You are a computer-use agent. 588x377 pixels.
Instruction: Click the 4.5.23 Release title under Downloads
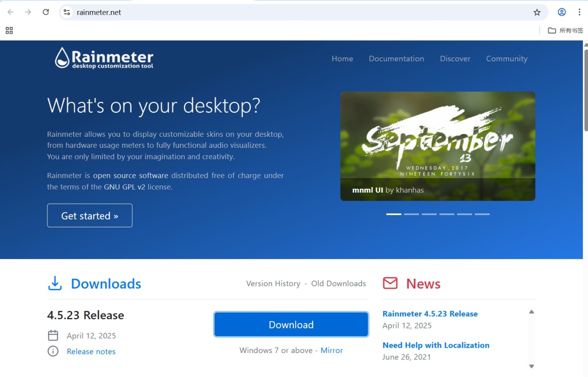(85, 315)
